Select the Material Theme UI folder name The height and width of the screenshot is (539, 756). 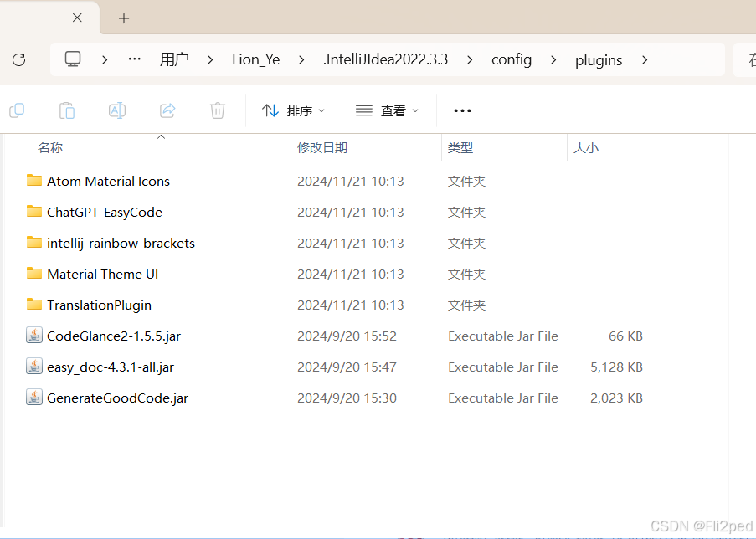[102, 274]
